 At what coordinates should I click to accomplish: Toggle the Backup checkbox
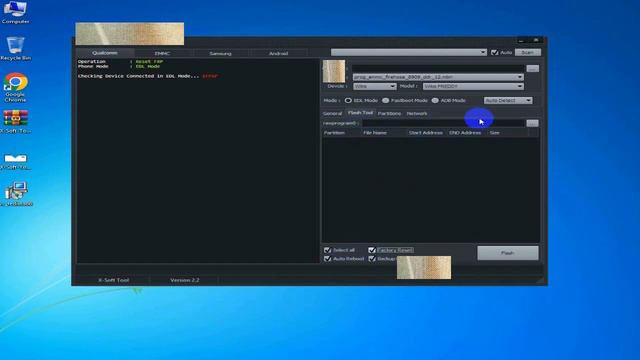[372, 259]
